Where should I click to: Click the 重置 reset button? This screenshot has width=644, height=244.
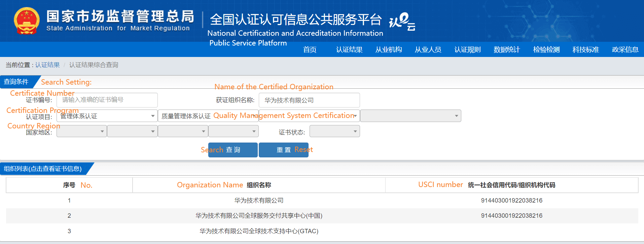(284, 150)
